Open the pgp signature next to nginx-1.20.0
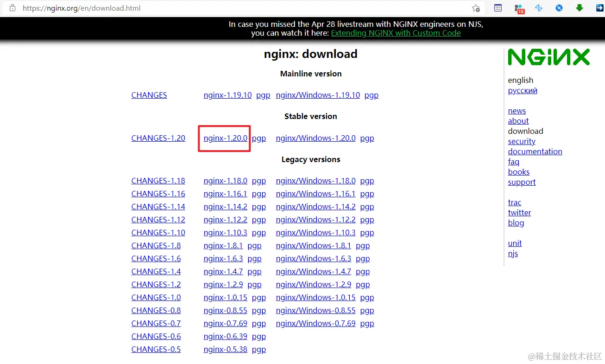 click(x=259, y=138)
